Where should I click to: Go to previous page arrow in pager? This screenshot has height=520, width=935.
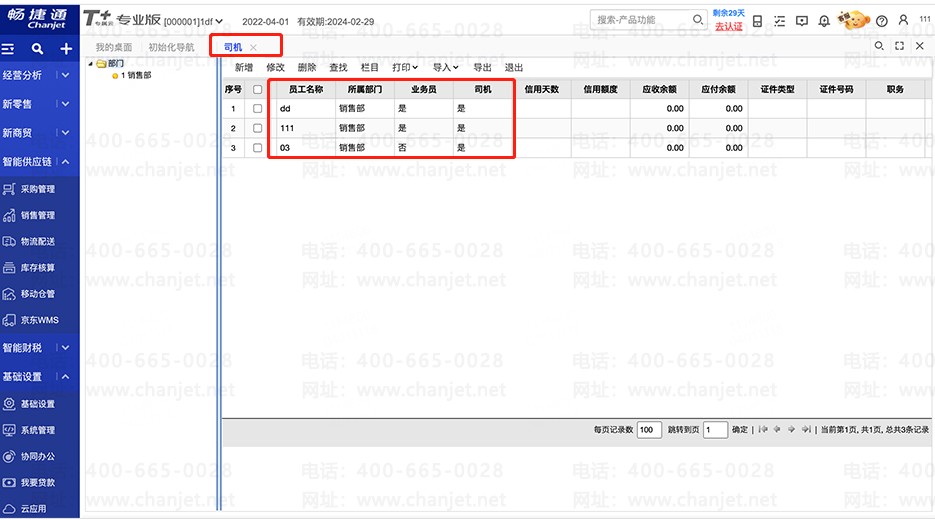tap(777, 429)
